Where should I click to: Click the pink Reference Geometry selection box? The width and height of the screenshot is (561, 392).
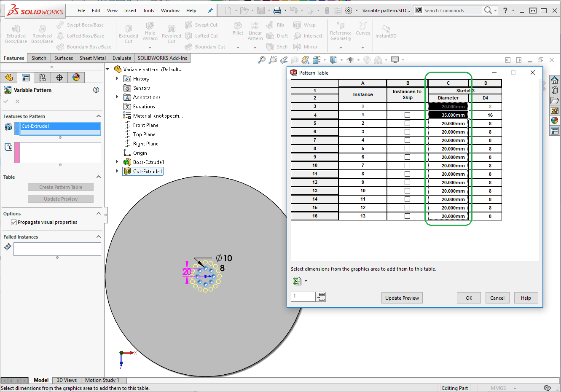[60, 152]
